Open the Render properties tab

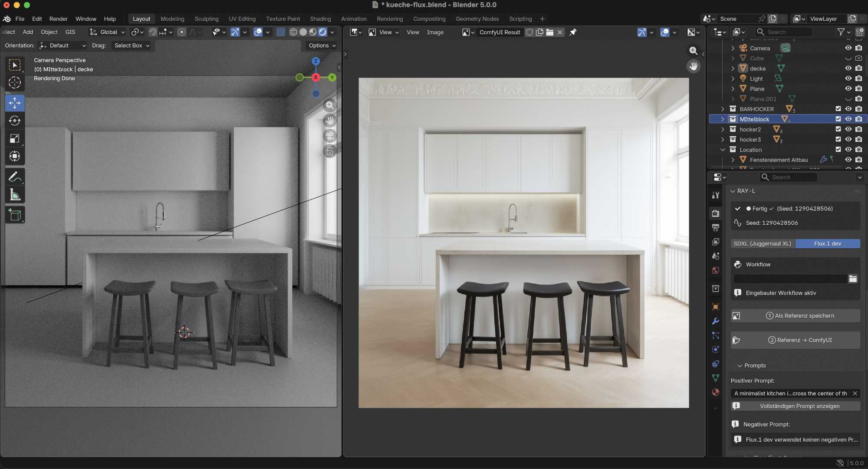pos(716,213)
